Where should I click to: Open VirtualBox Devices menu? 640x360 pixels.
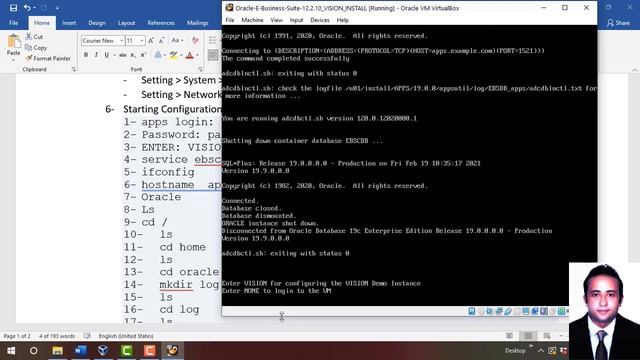click(320, 20)
